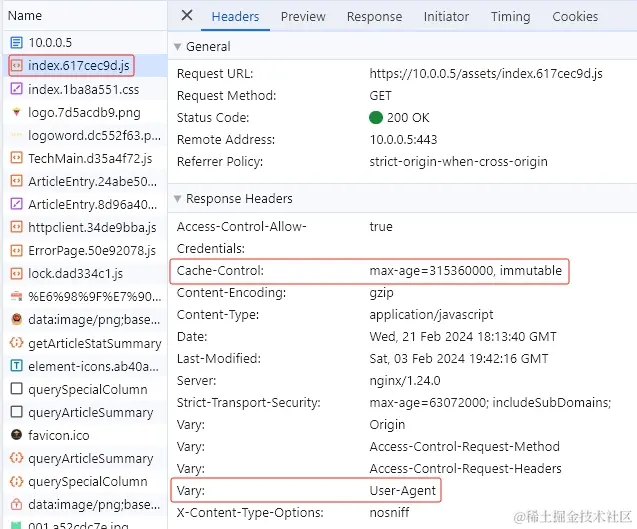The image size is (637, 529).
Task: Collapse the Response Headers section
Action: (178, 199)
